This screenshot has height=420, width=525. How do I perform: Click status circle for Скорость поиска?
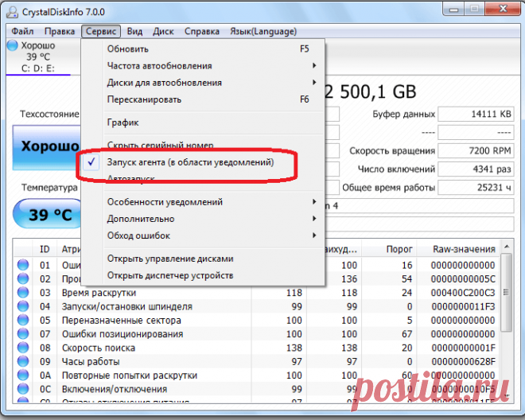coord(23,348)
